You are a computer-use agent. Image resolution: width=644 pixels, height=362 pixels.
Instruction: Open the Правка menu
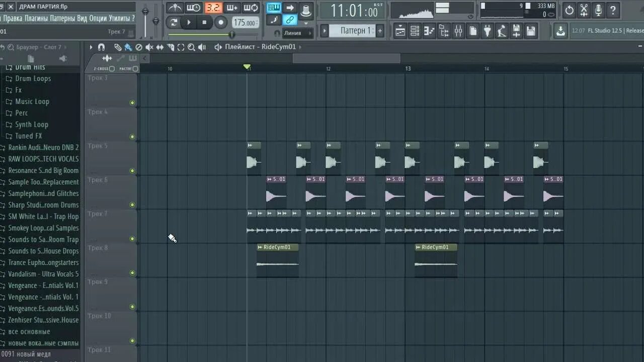[13, 19]
